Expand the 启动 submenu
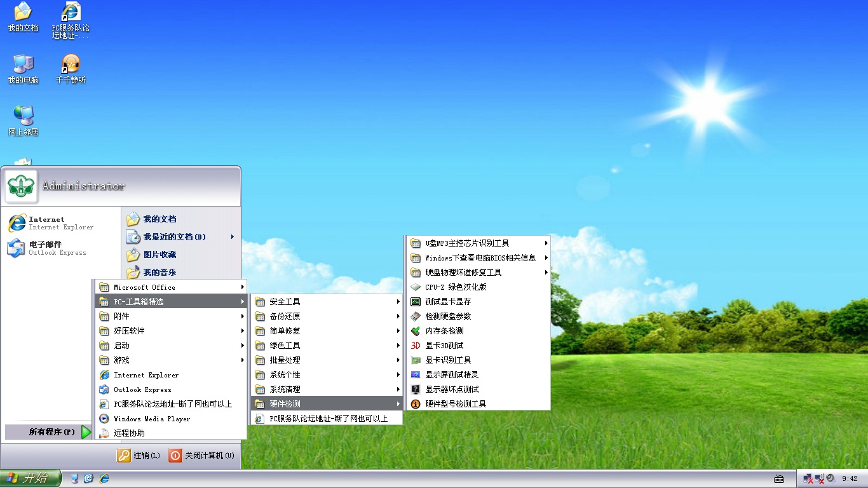This screenshot has height=488, width=868. click(170, 346)
